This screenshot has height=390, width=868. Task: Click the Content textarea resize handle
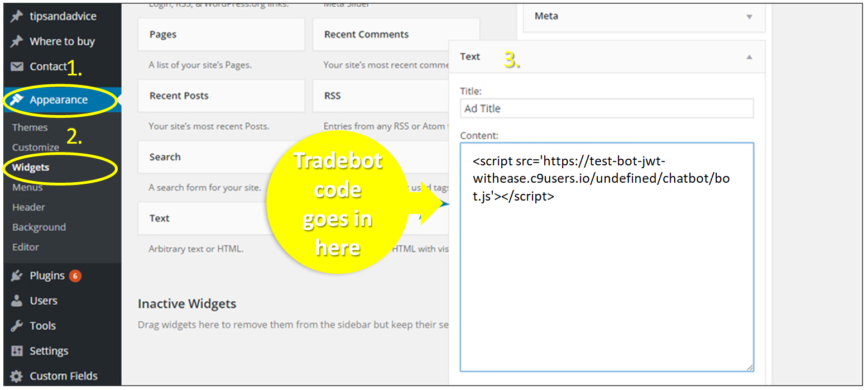coord(749,367)
